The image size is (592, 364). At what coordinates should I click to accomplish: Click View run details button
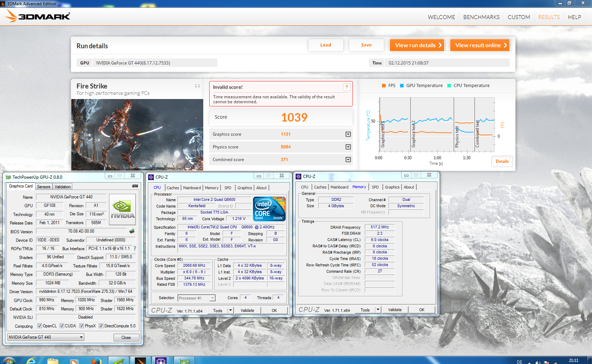pos(417,45)
